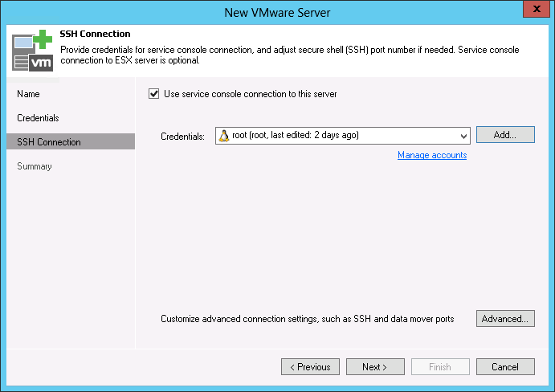Close the New VMware Server dialog
The height and width of the screenshot is (392, 555).
coord(534,10)
